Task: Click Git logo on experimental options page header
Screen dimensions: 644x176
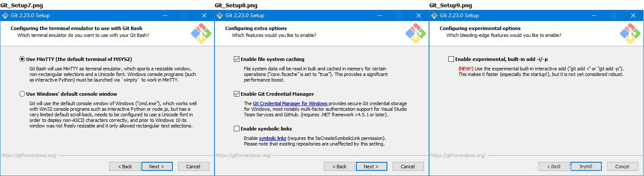Action: [630, 33]
